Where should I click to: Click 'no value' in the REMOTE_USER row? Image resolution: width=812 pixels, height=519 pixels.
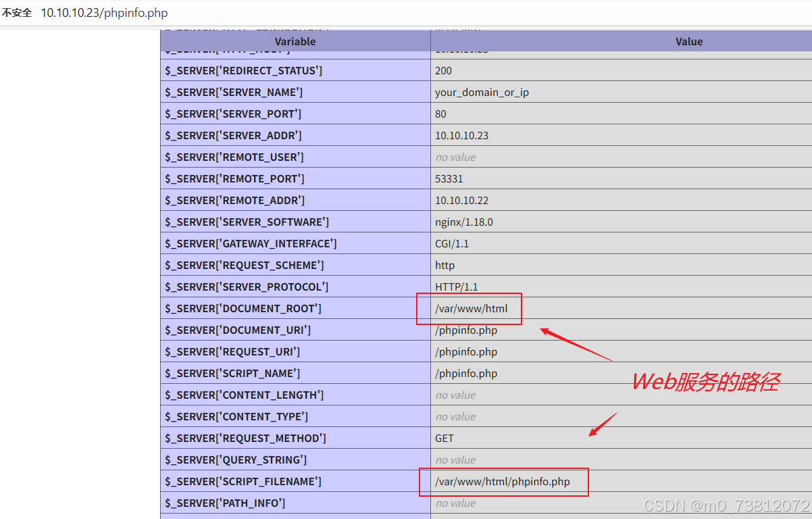tap(455, 157)
